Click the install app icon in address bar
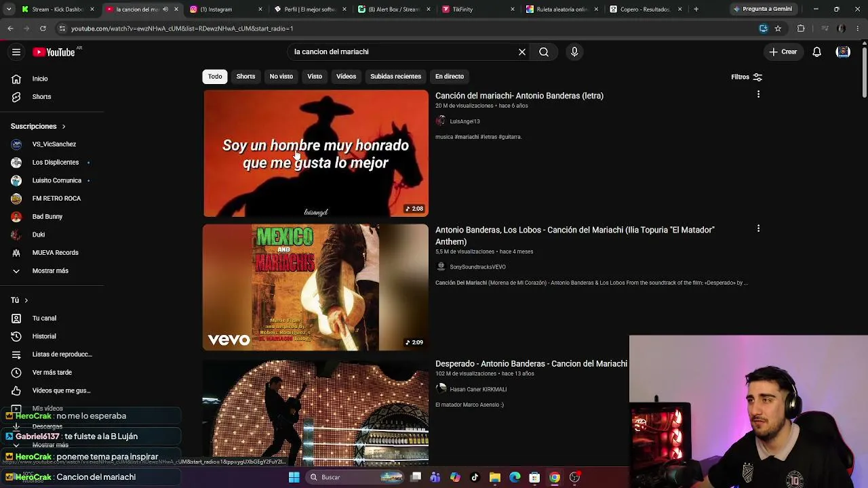The image size is (868, 488). tap(764, 28)
